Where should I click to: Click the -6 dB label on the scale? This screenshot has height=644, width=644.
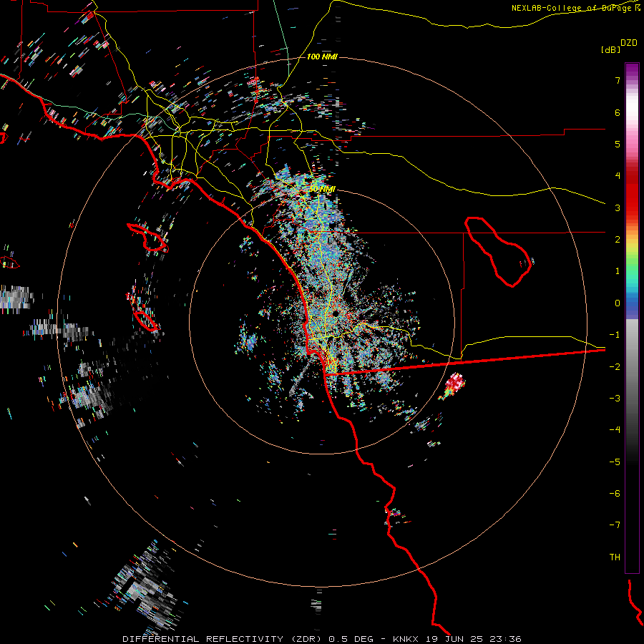click(x=615, y=493)
